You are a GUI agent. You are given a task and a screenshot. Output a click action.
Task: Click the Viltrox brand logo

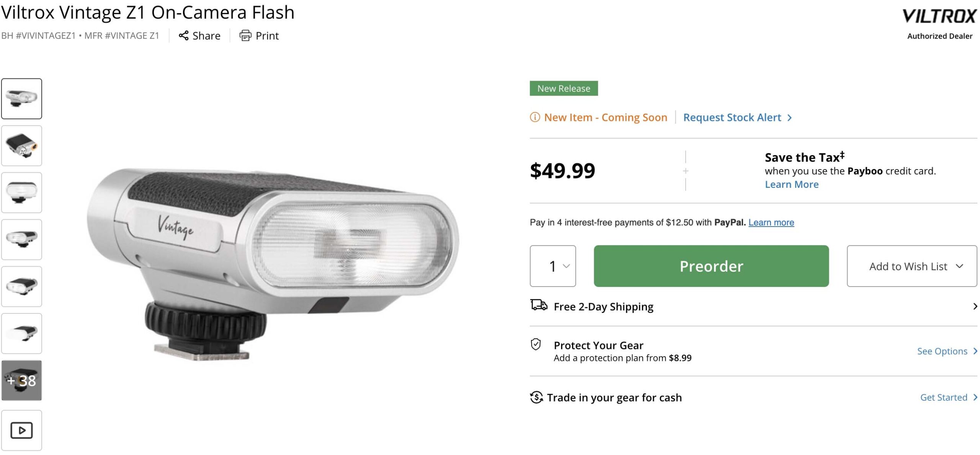click(x=939, y=16)
